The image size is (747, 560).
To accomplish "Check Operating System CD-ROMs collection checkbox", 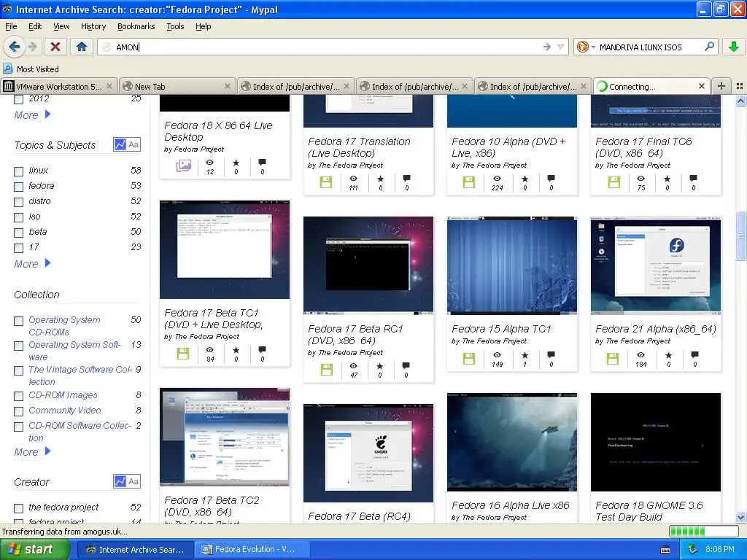I will (18, 321).
